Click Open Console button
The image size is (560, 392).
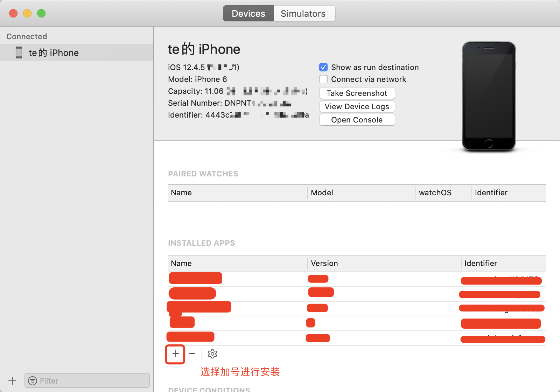point(357,120)
